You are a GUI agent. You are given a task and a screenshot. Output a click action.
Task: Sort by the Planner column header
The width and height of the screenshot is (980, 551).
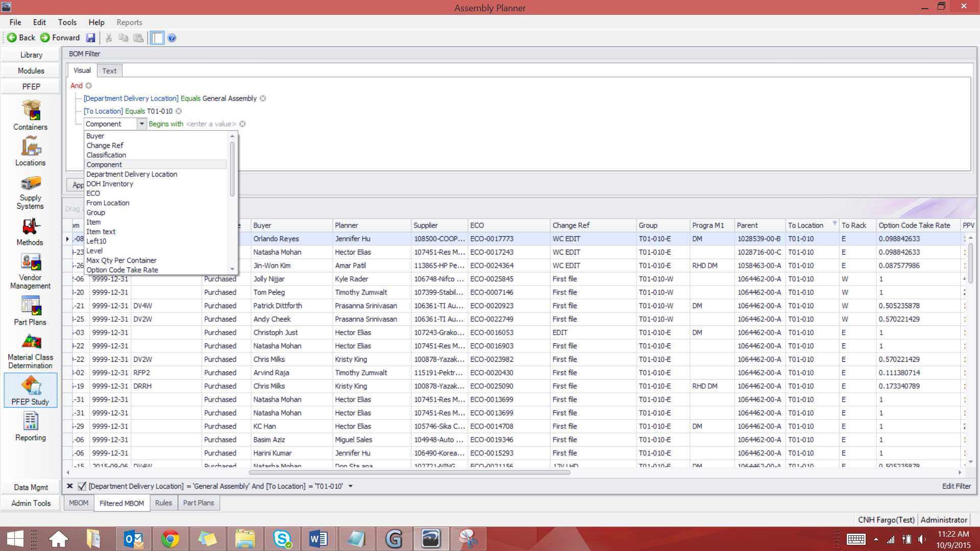pos(372,225)
